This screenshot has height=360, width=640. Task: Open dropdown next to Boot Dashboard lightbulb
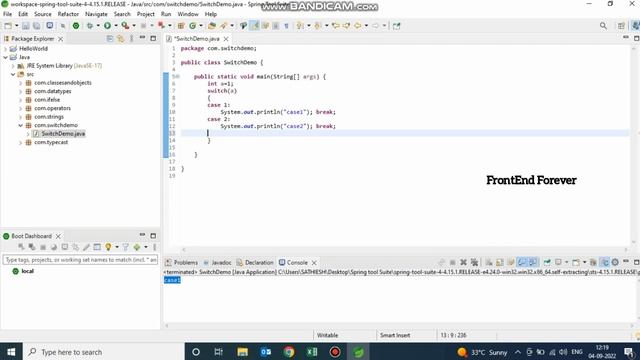coord(117,247)
